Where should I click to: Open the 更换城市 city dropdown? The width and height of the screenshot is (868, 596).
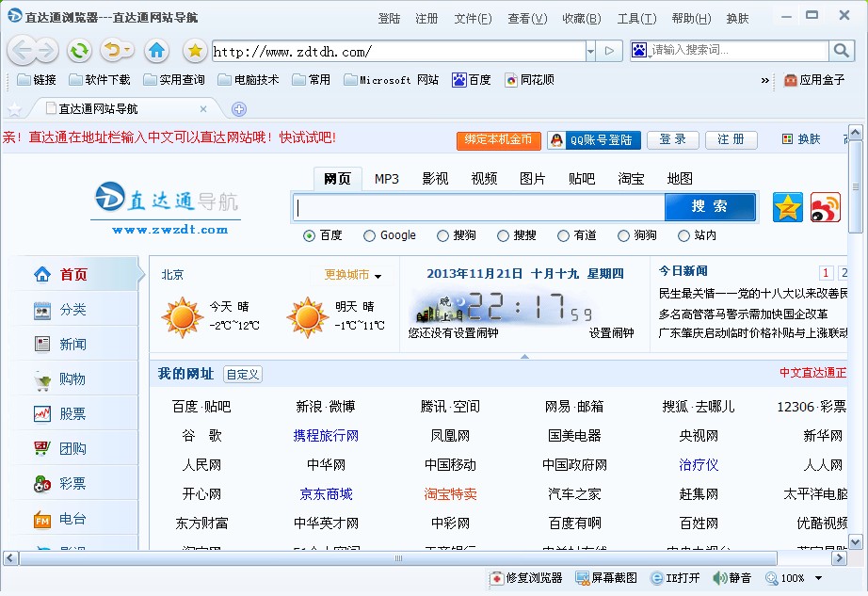353,275
